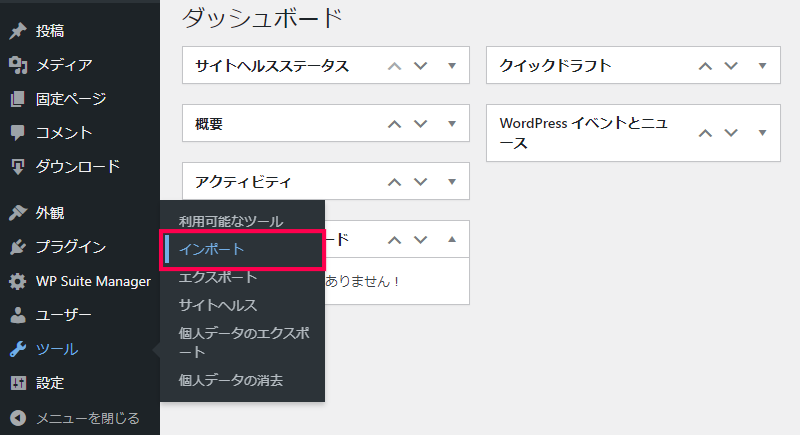Move サイトヘルスステータス panel up
Screen dimensions: 800x435
pos(394,66)
